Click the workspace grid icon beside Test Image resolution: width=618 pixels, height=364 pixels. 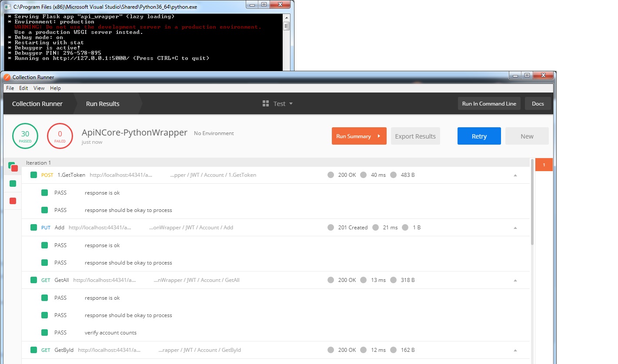266,104
